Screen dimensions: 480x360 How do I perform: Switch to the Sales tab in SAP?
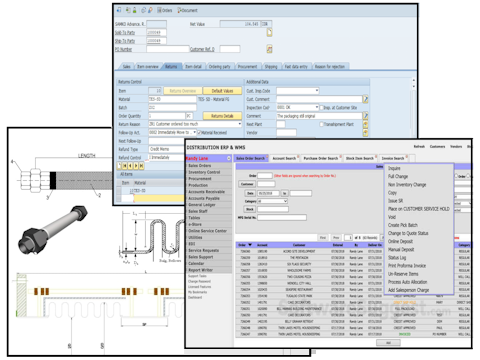[x=127, y=67]
